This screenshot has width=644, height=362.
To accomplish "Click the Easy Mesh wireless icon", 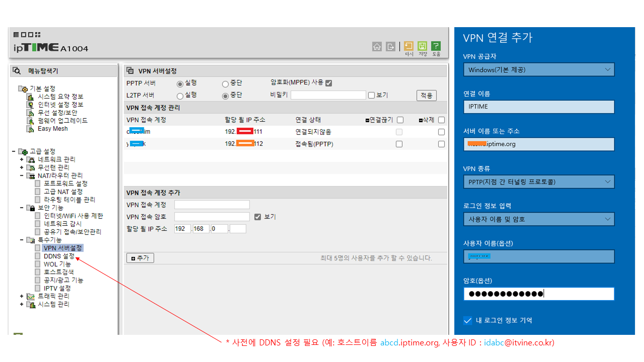I will pyautogui.click(x=30, y=129).
